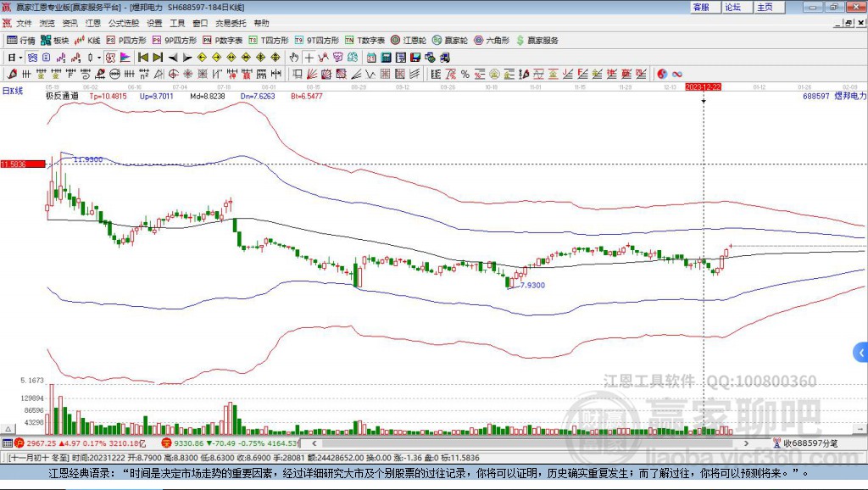Image resolution: width=868 pixels, height=490 pixels.
Task: Open the calculator icon in toolbar
Action: (387, 58)
